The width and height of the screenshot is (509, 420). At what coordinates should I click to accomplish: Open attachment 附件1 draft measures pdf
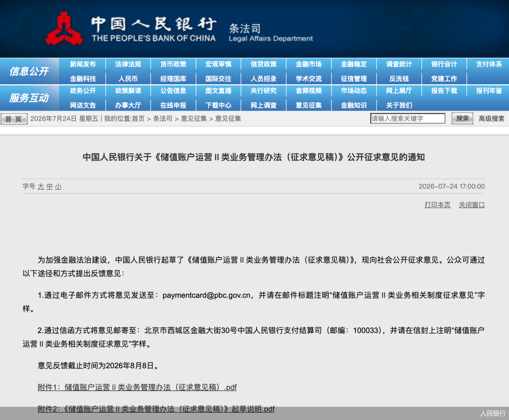[x=137, y=388]
